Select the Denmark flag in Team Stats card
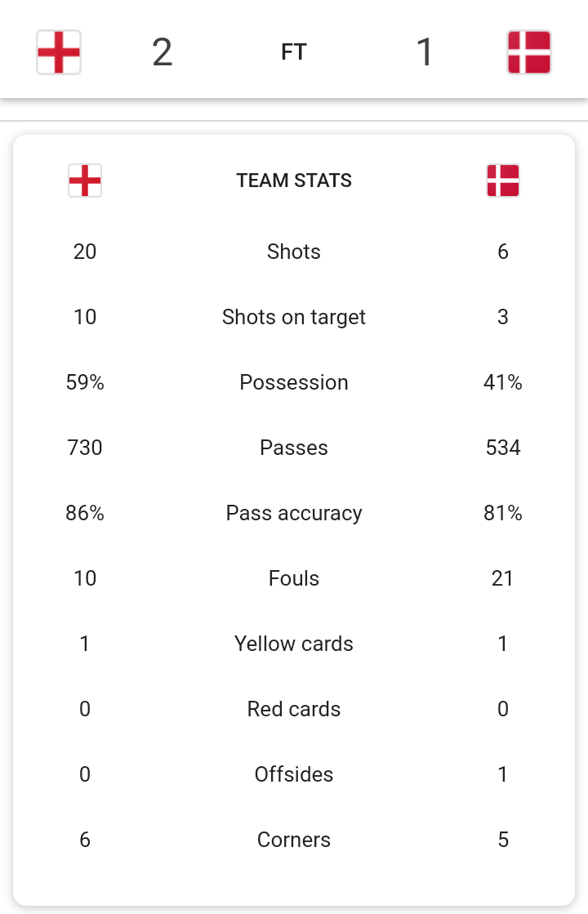This screenshot has height=914, width=588. click(x=503, y=181)
